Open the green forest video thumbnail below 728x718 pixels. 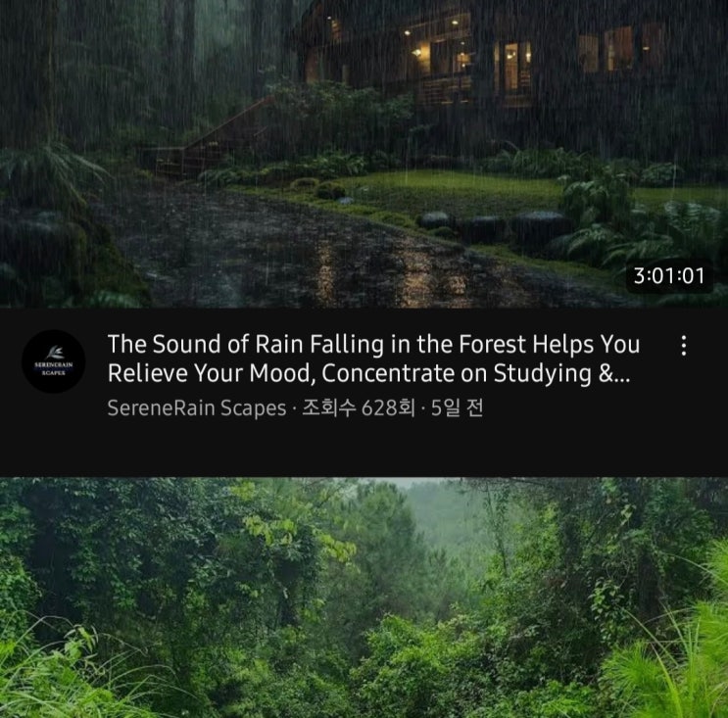click(364, 598)
